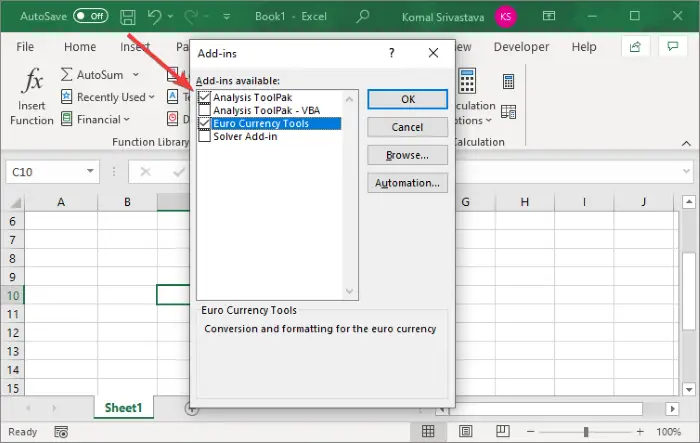Image resolution: width=700 pixels, height=443 pixels.
Task: Expand the AutoSum dropdown arrow
Action: tap(136, 75)
